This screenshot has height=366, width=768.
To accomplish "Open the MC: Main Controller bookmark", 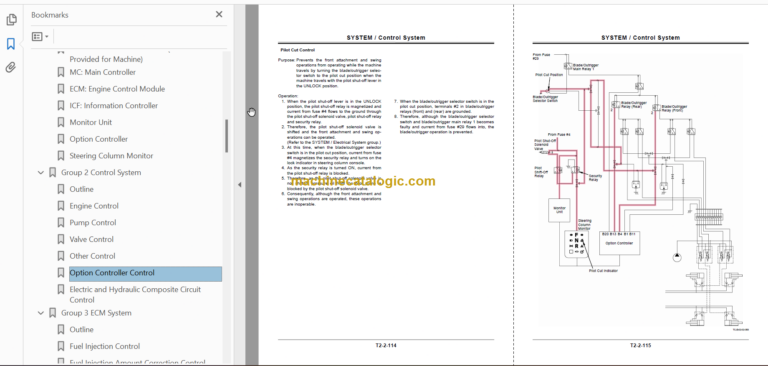I will 102,72.
